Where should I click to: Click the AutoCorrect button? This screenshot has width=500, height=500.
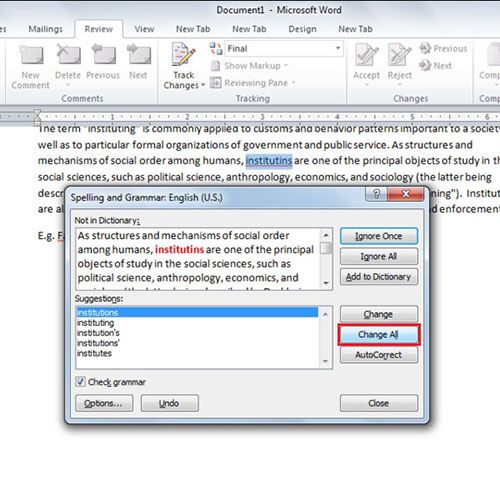[379, 355]
